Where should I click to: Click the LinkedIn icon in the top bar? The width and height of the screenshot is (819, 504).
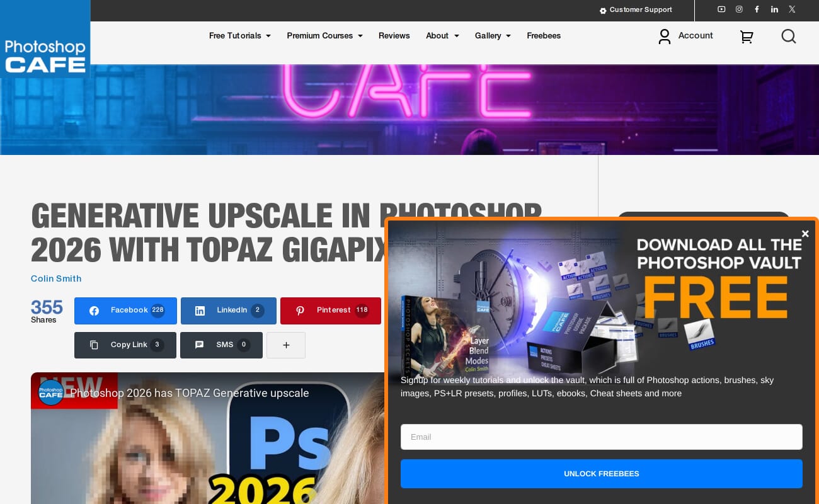(x=774, y=9)
